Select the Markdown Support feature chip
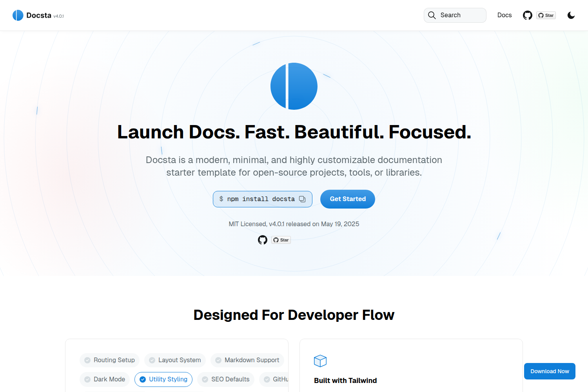 247,360
